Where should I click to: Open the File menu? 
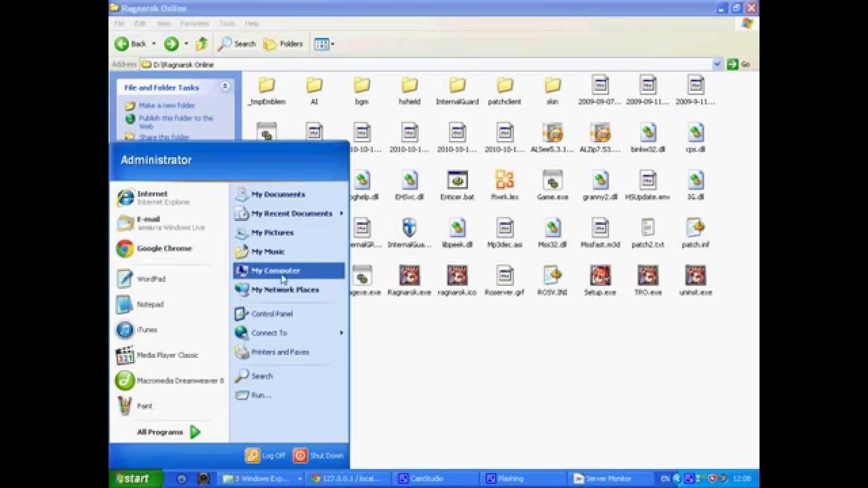click(x=119, y=24)
